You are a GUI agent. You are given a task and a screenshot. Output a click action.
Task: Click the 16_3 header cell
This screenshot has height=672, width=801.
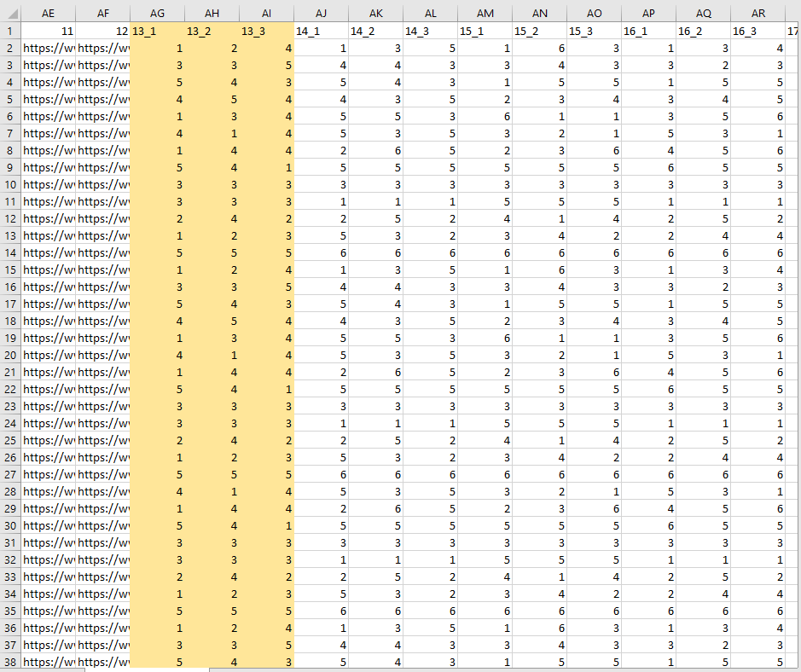click(758, 32)
